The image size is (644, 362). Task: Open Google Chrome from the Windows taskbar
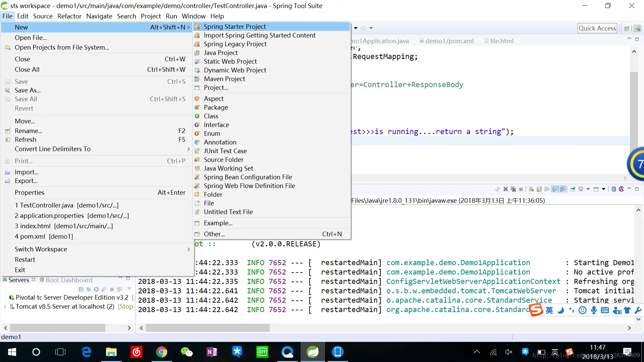click(x=161, y=352)
